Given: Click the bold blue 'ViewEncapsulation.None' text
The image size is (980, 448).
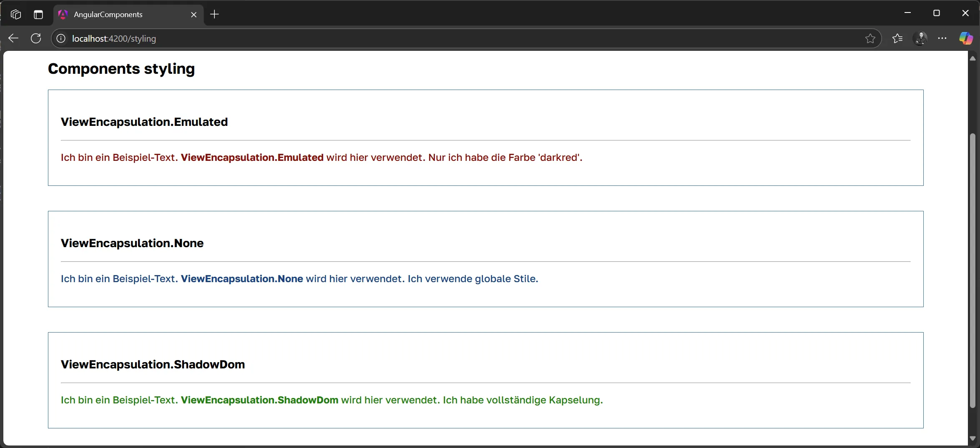Looking at the screenshot, I should [x=242, y=279].
